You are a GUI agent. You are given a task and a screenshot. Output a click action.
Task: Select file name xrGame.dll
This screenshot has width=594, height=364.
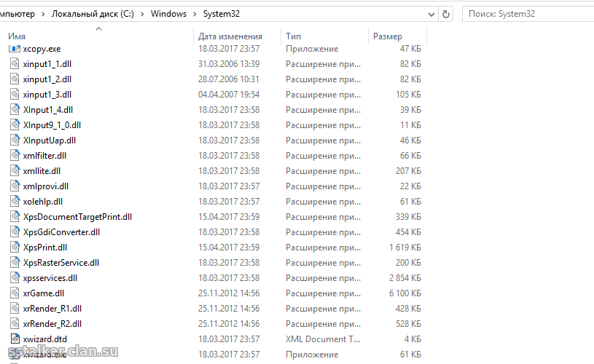[x=44, y=293]
